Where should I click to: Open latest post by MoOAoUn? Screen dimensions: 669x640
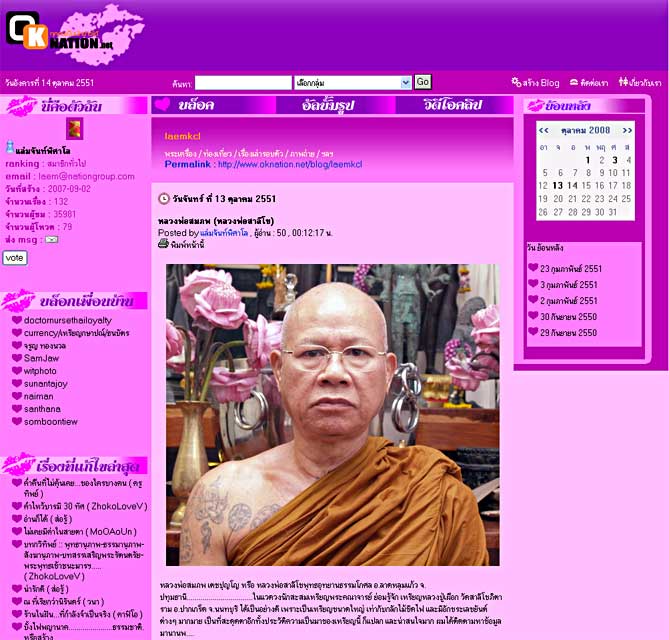pos(80,532)
